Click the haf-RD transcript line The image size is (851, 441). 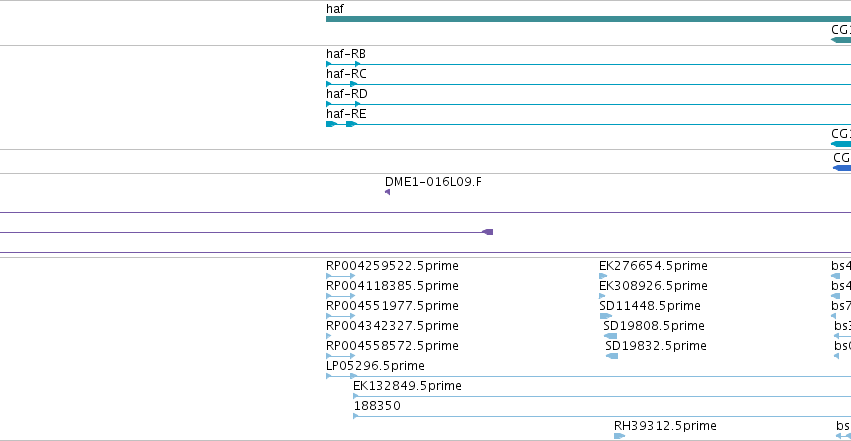pyautogui.click(x=588, y=104)
